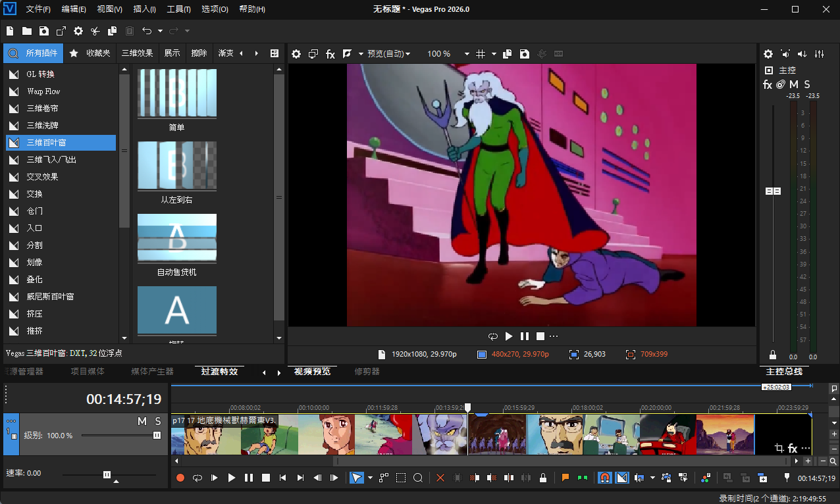840x504 pixels.
Task: Adjust the playback rate 速率 slider
Action: tap(107, 474)
